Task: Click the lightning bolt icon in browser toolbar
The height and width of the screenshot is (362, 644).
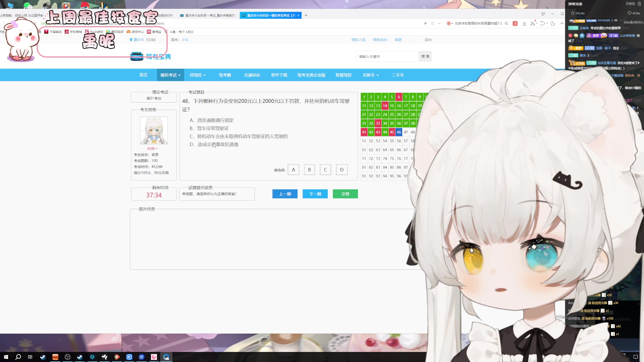Action: [x=426, y=23]
